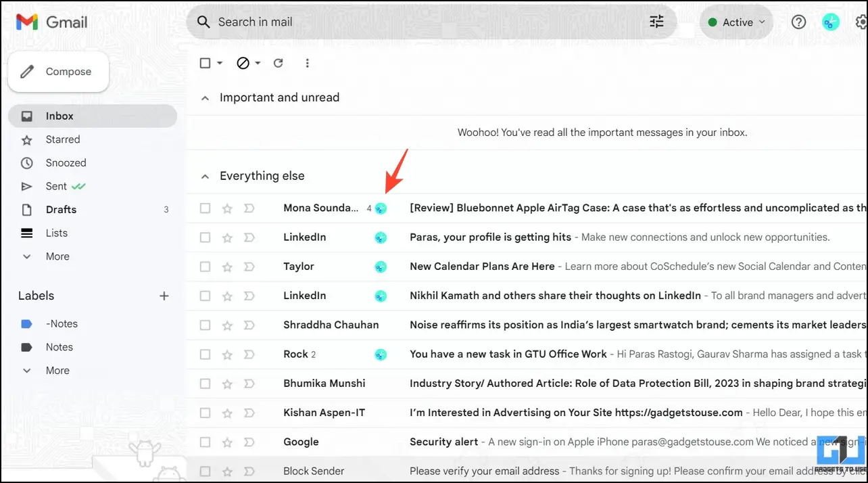Open the 'Please verify your email address' message
868x483 pixels.
coord(527,471)
